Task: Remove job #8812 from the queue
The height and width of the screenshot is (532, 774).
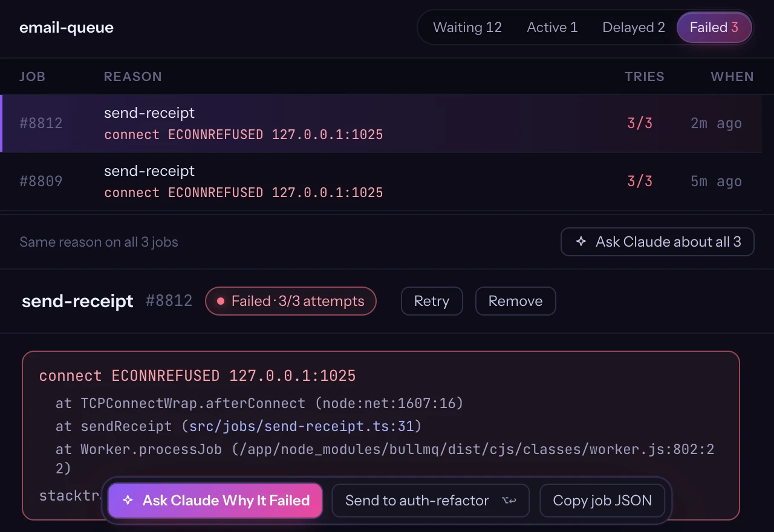Action: pos(515,301)
